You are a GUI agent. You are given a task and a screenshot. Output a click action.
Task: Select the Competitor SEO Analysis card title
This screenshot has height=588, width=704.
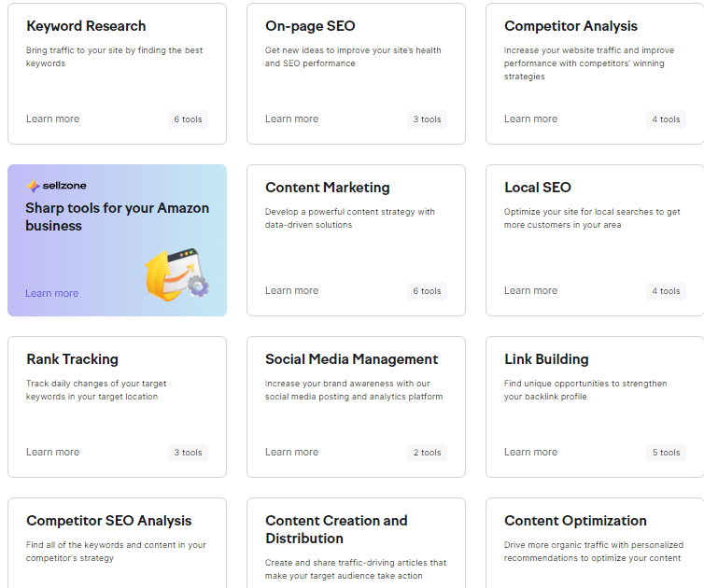pos(108,521)
